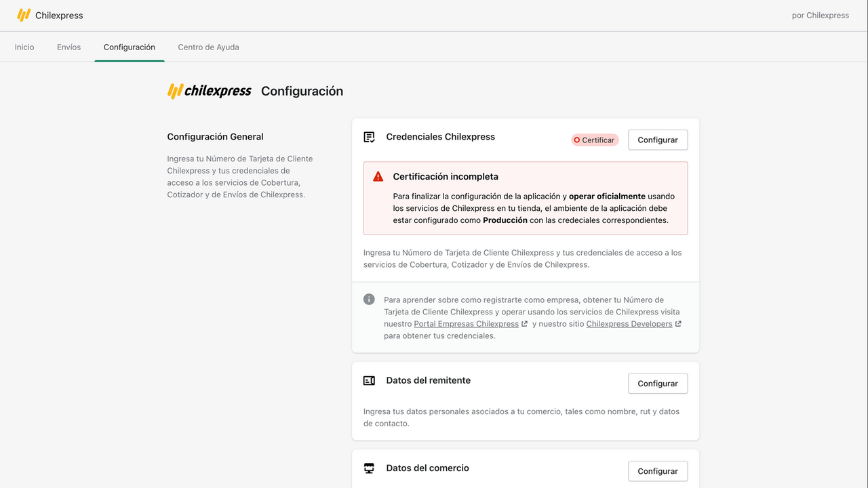
Task: Click the Datos del comercio storefront icon
Action: 368,468
